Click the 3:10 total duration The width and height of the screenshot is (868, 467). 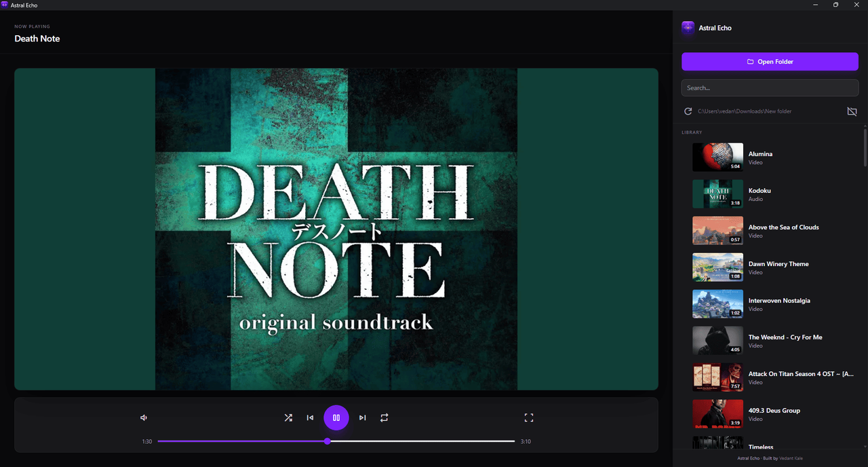pyautogui.click(x=526, y=442)
